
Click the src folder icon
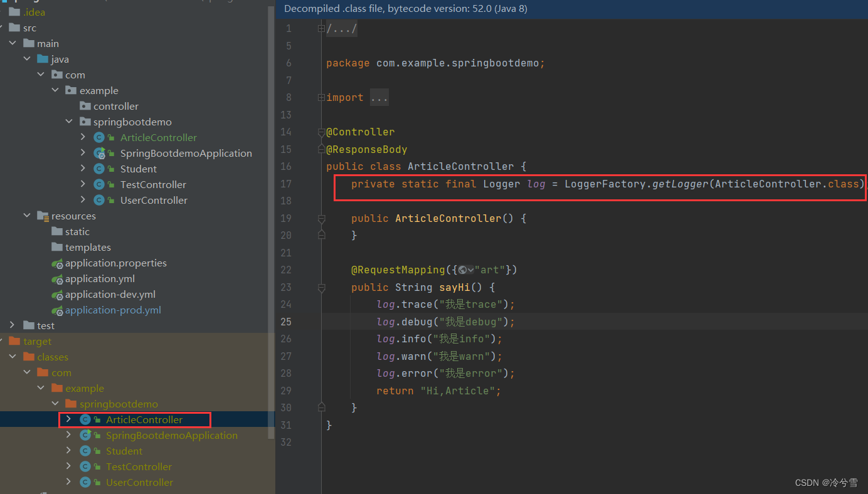[x=14, y=28]
